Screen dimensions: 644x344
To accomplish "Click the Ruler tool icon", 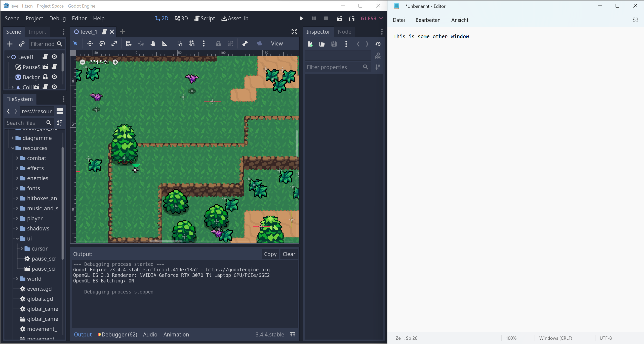I will [165, 43].
